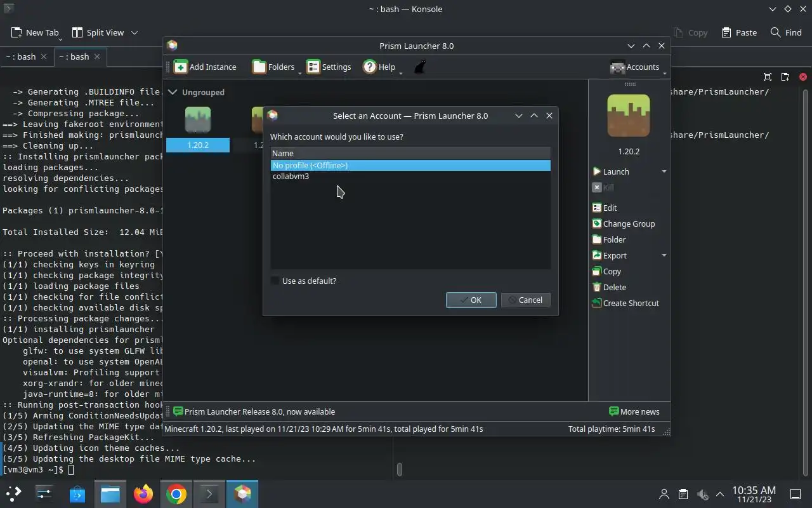Screen dimensions: 812x508
Task: Open the clock showing 10:35 AM
Action: tap(754, 494)
